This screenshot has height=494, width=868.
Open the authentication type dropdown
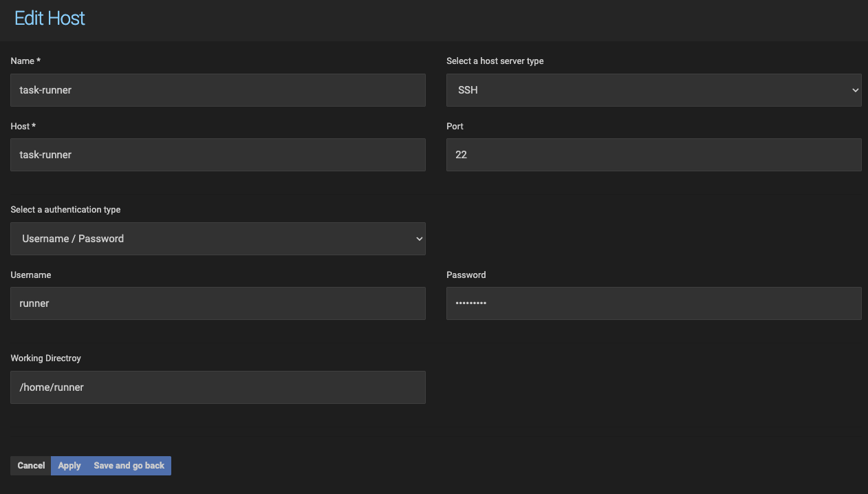(x=217, y=238)
